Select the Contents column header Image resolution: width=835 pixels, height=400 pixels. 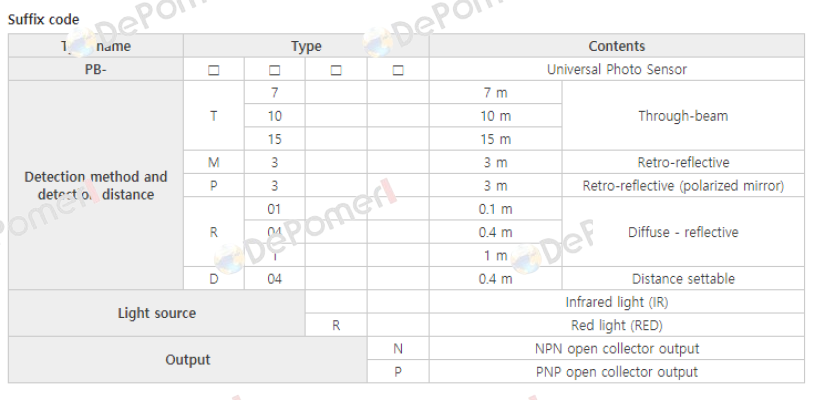click(x=617, y=46)
